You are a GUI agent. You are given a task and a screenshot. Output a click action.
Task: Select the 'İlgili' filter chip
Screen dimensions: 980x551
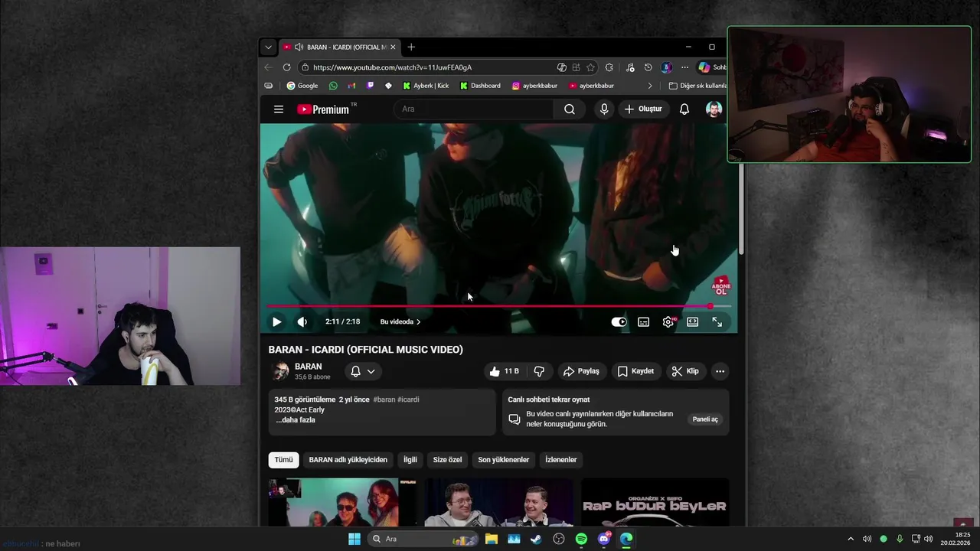410,460
